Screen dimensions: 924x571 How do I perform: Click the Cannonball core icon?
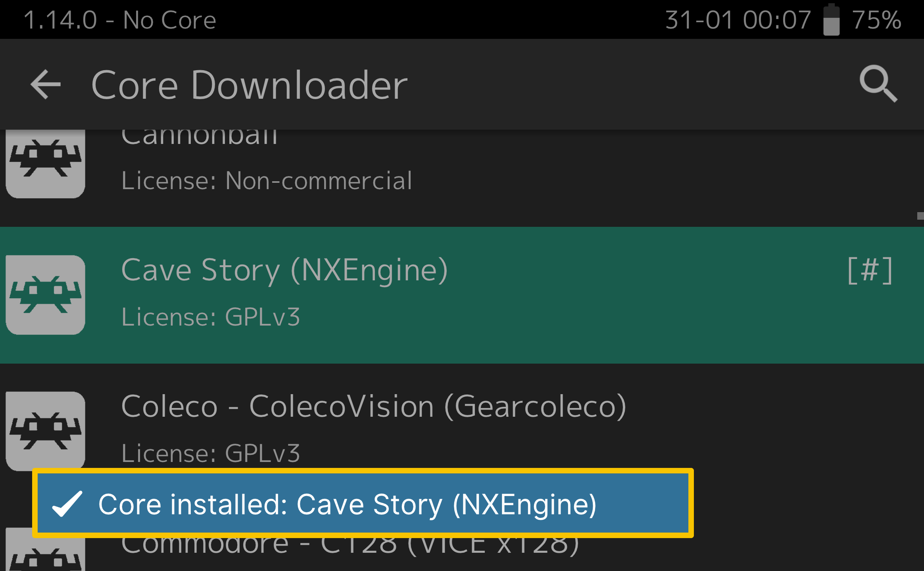(x=45, y=164)
